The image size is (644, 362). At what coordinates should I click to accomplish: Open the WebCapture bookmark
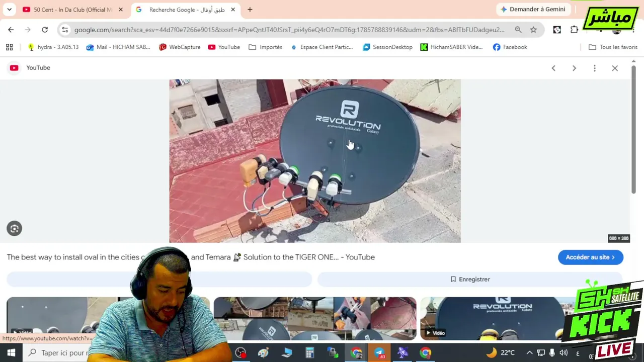pos(180,47)
